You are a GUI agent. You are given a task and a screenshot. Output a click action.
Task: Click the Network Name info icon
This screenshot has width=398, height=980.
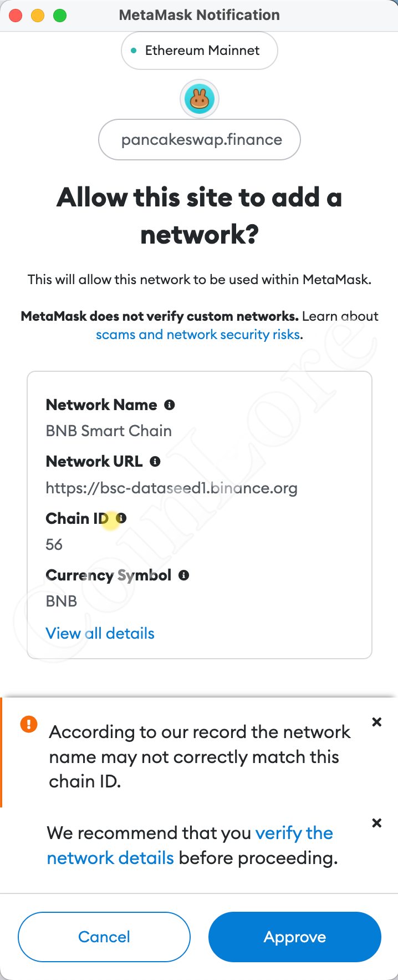[x=170, y=405]
